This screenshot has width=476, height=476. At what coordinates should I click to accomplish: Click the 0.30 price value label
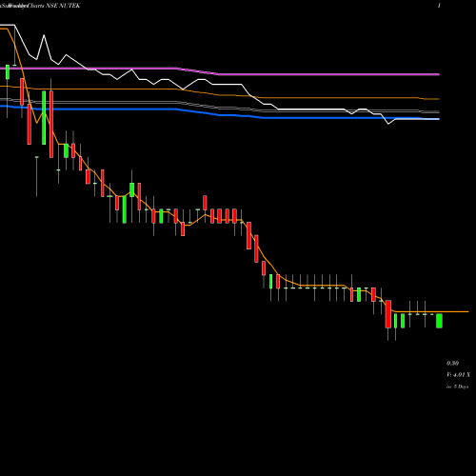point(452,363)
